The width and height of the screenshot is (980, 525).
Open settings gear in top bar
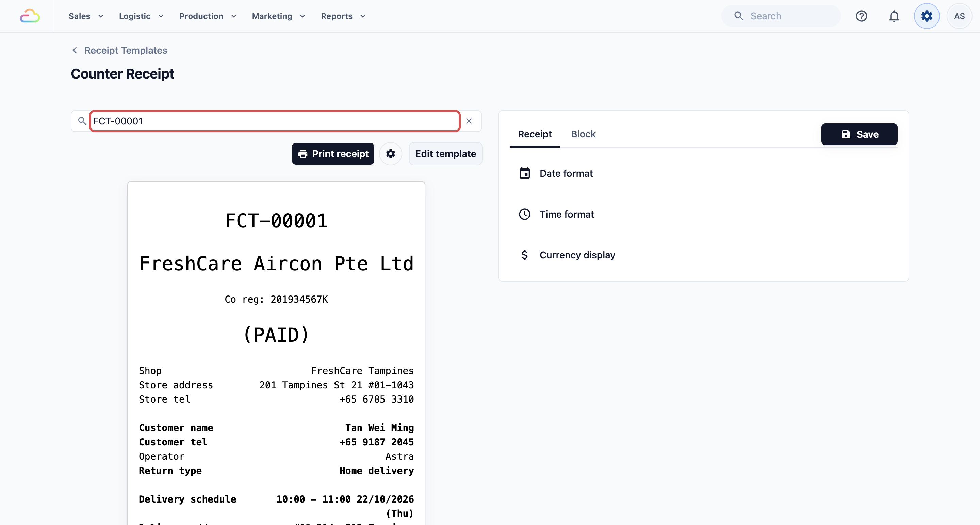click(x=927, y=16)
